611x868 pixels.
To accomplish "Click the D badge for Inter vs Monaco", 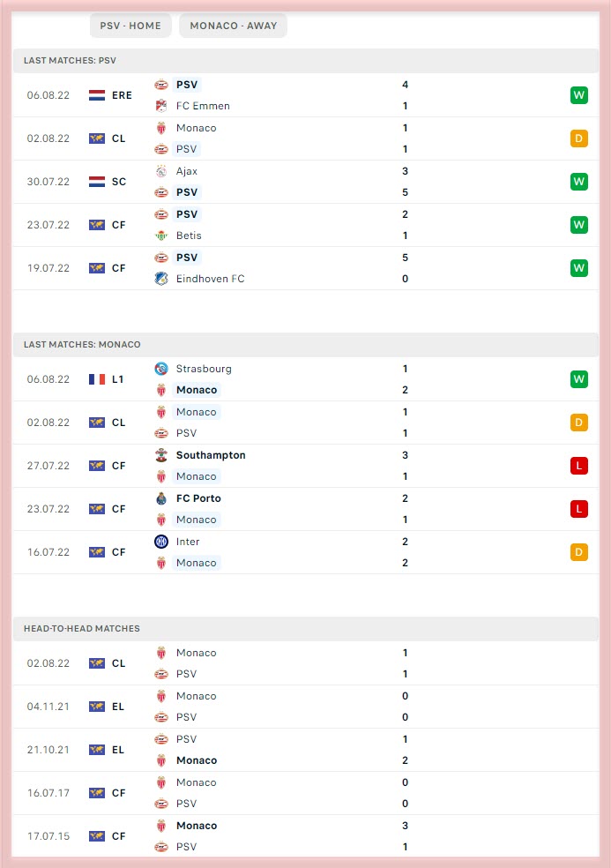I will (x=579, y=552).
